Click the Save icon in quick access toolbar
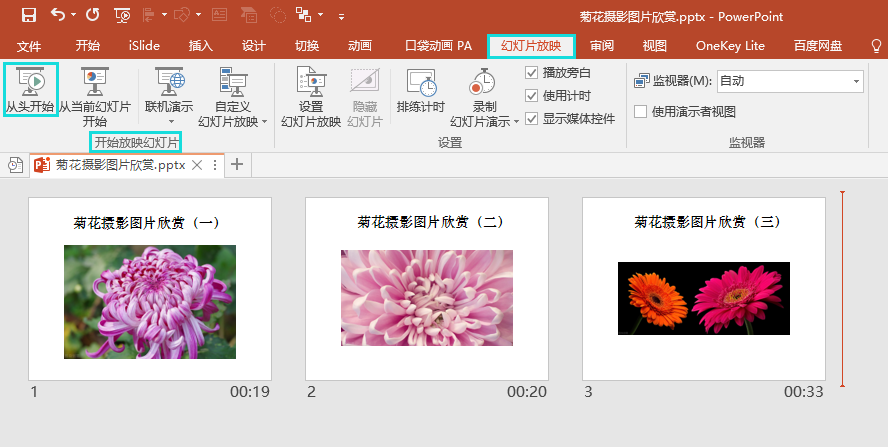The height and width of the screenshot is (447, 888). pyautogui.click(x=29, y=15)
